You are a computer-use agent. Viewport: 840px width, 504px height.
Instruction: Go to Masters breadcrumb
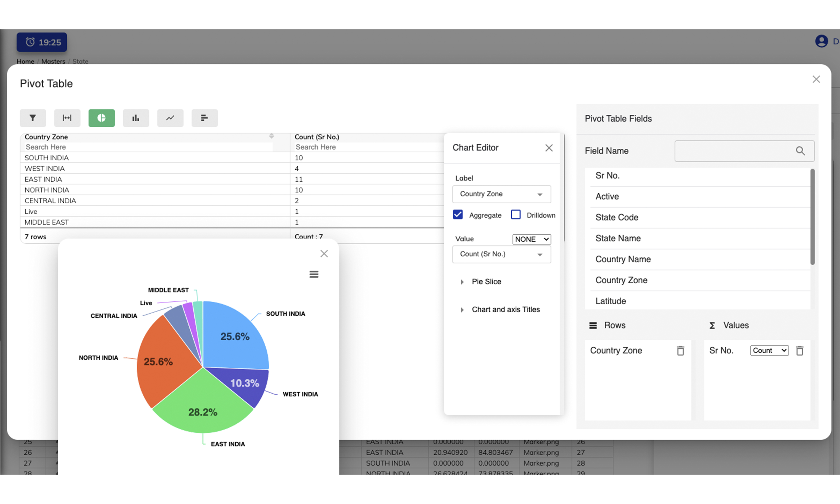53,62
